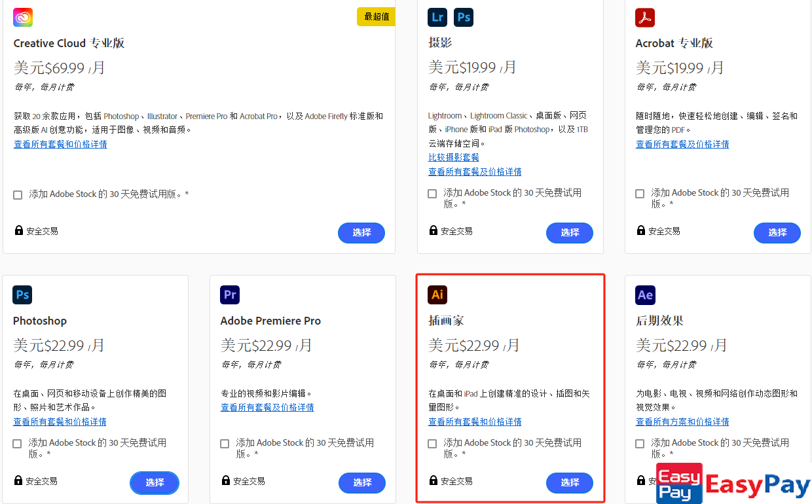Click the After Effects Ae icon
This screenshot has height=504, width=812.
tap(645, 295)
